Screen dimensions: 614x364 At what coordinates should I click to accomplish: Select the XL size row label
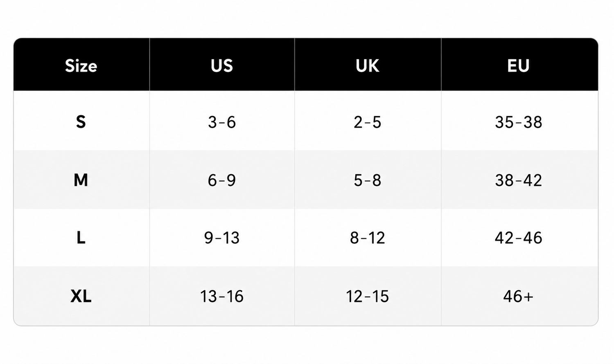tap(81, 296)
